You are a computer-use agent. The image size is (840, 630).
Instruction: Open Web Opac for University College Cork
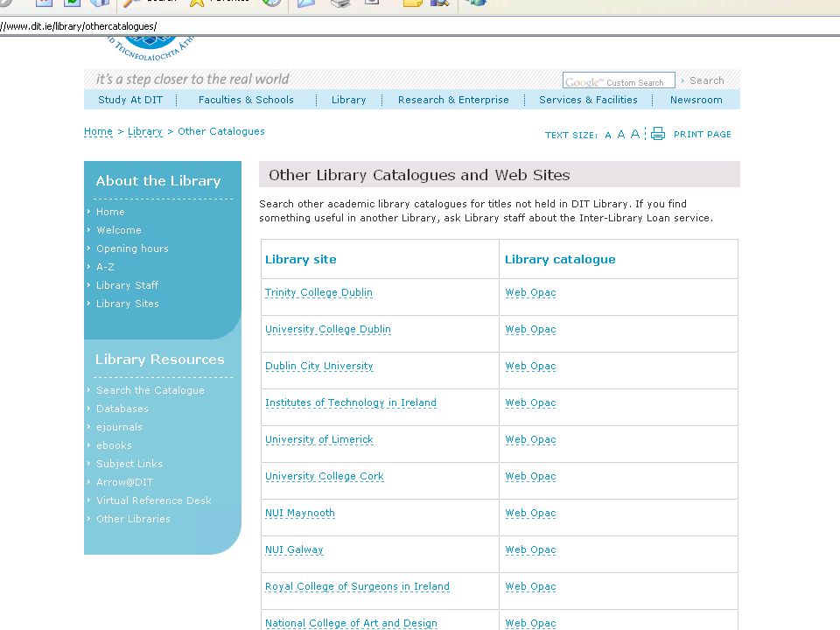[530, 476]
